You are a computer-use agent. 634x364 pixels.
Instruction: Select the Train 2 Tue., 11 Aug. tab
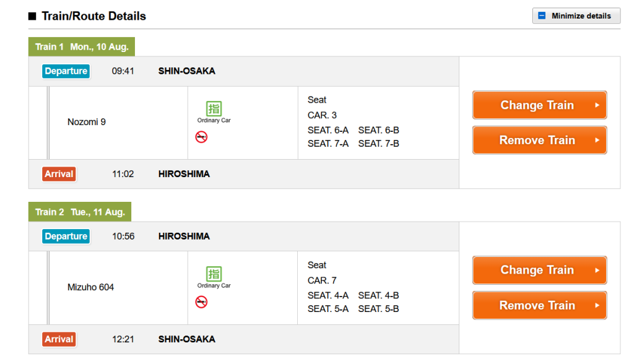pyautogui.click(x=80, y=212)
